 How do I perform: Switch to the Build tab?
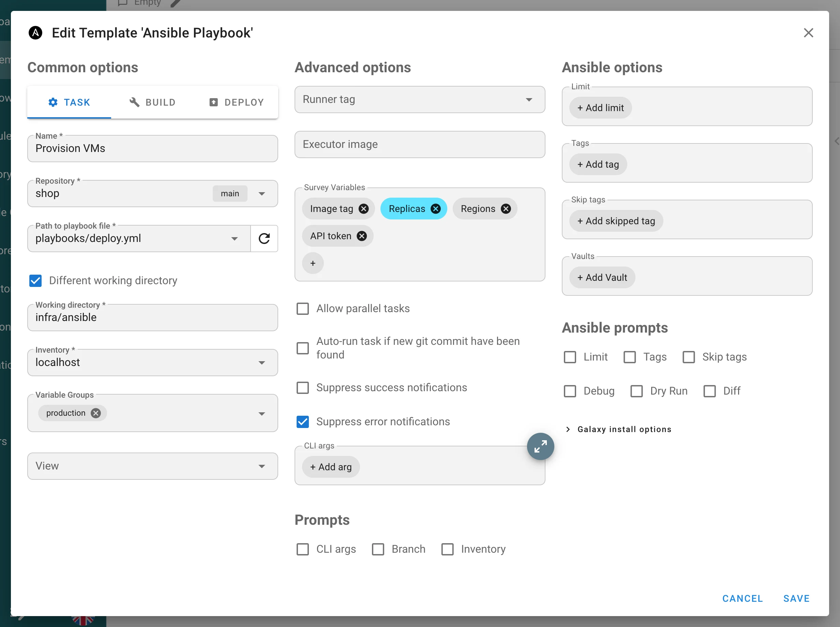(153, 102)
